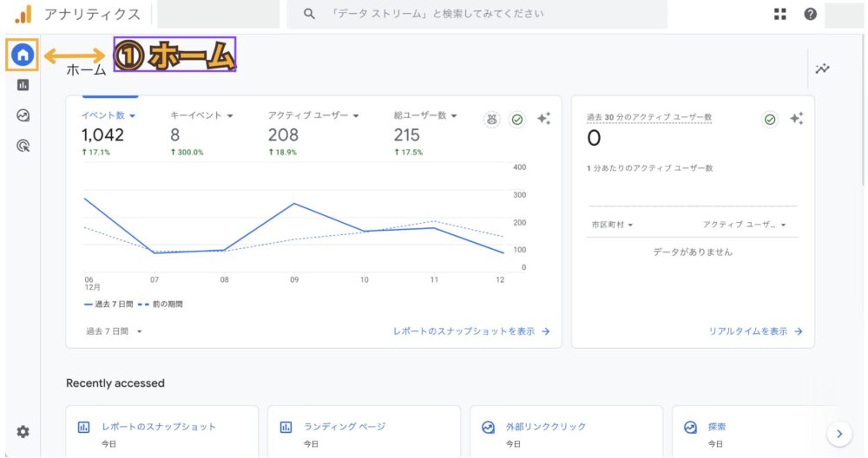Click the next arrow in Recently accessed
Viewport: 868px width, 458px height.
tap(839, 435)
